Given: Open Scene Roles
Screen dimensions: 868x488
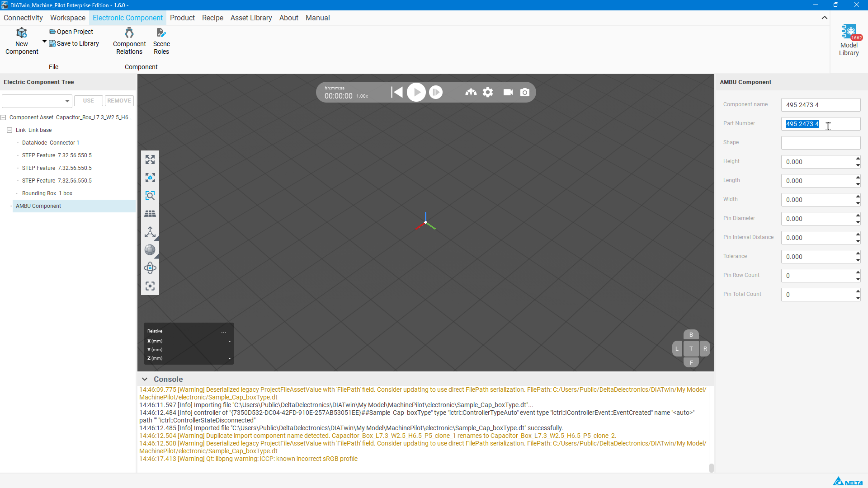Looking at the screenshot, I should pos(161,41).
